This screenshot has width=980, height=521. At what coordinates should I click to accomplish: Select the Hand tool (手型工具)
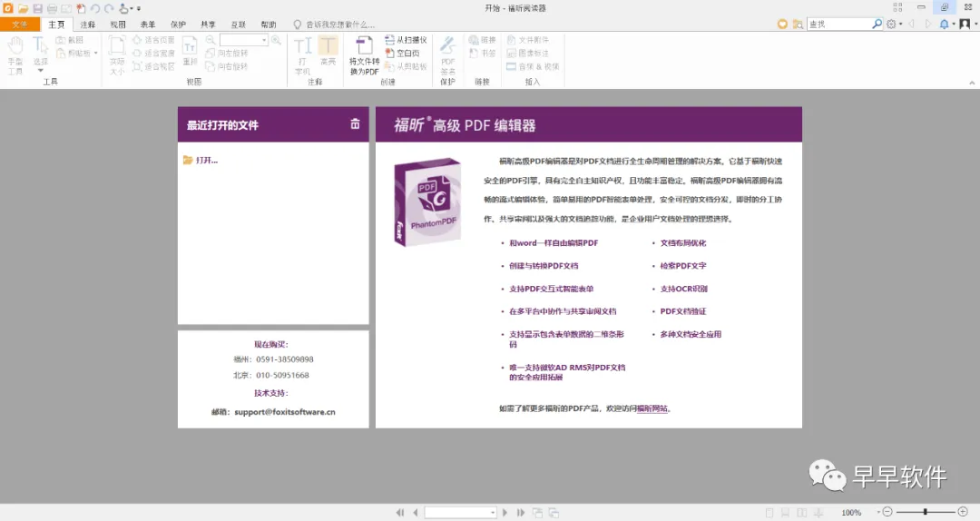[15, 55]
